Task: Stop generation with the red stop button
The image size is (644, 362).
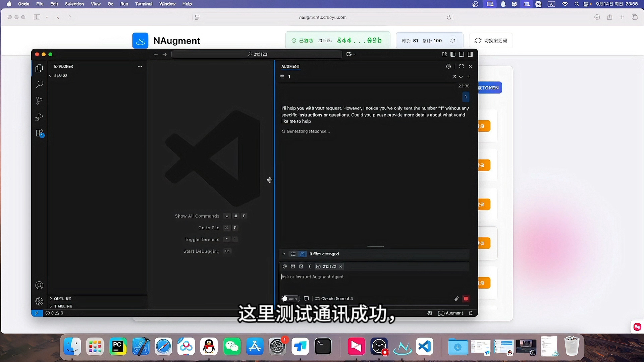Action: [466, 299]
